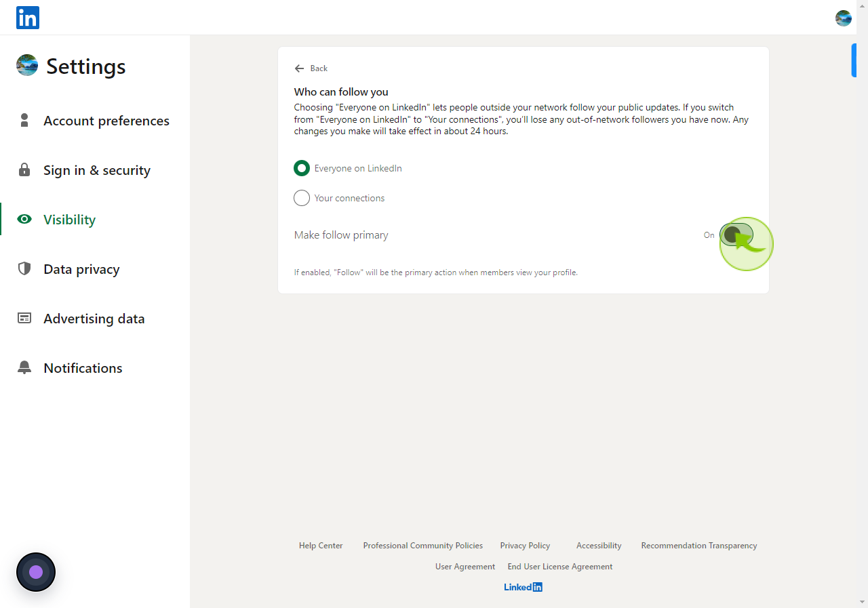868x608 pixels.
Task: Open Privacy Policy footer link
Action: point(525,546)
